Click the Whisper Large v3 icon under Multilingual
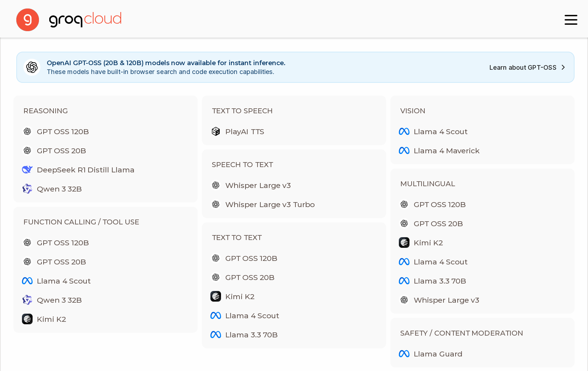Screen dimensions: 588x371 [404, 300]
